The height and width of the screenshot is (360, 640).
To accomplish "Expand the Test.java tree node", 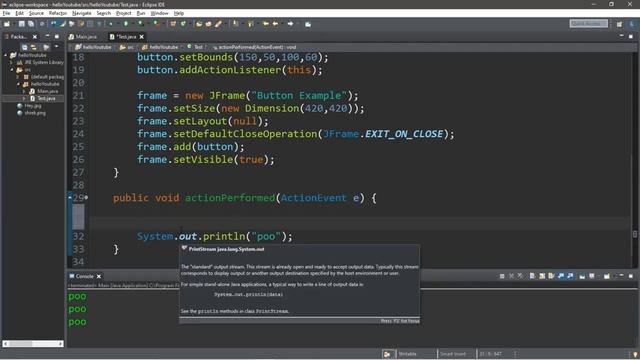I will click(24, 98).
